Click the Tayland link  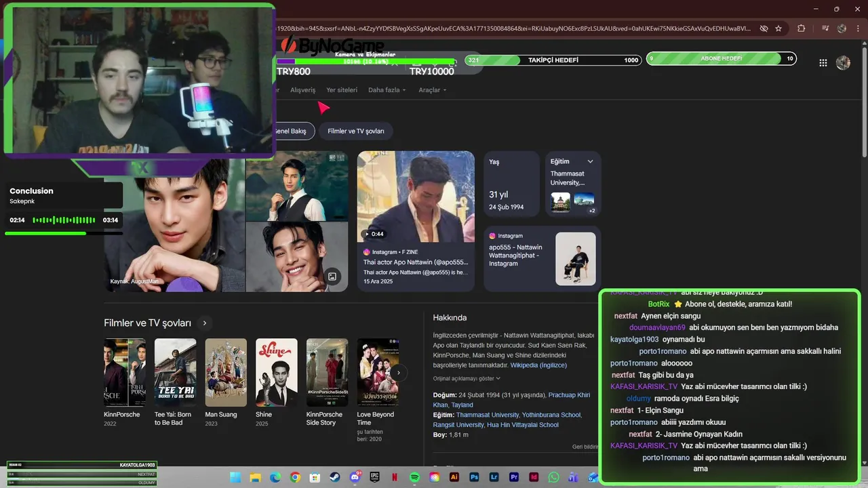click(x=462, y=405)
